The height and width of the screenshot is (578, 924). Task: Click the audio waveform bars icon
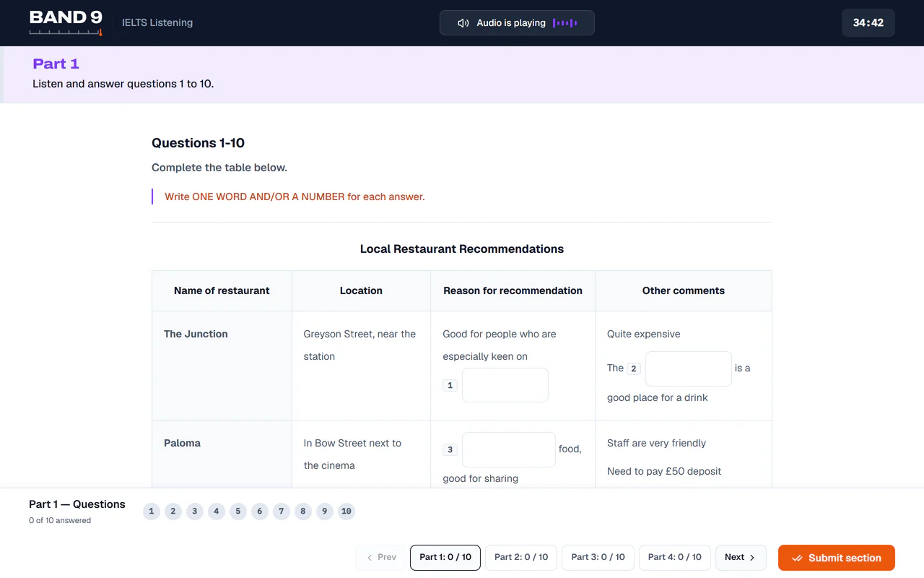pos(565,23)
